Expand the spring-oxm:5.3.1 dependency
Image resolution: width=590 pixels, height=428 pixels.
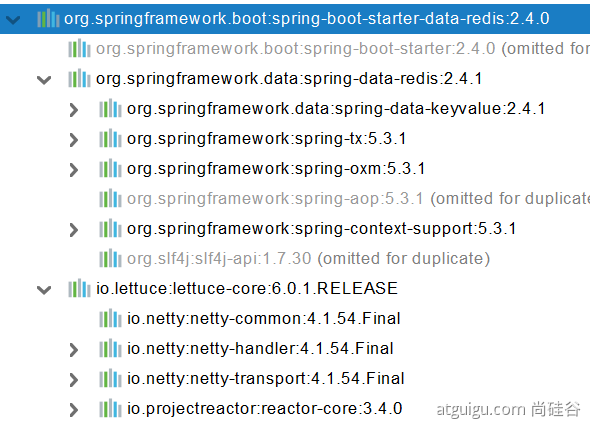[x=74, y=170]
